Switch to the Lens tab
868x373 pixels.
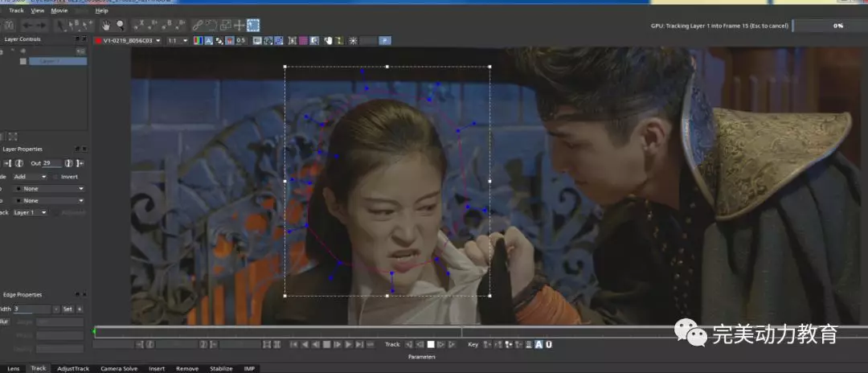coord(13,368)
